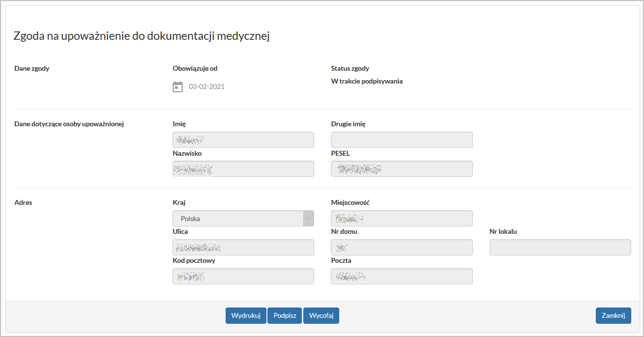This screenshot has width=644, height=337.
Task: Click the calendar icon under Obowiązuje od
Action: 178,87
